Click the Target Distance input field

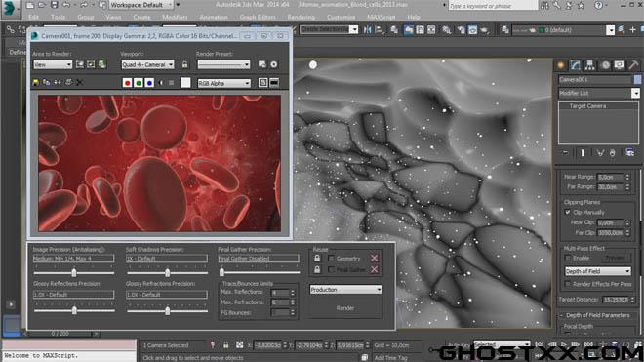(616, 300)
